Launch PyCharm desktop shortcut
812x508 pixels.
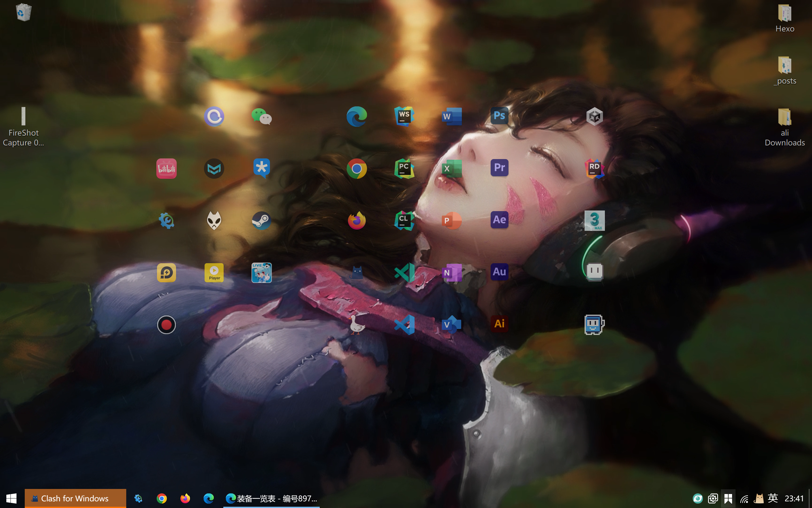click(404, 169)
